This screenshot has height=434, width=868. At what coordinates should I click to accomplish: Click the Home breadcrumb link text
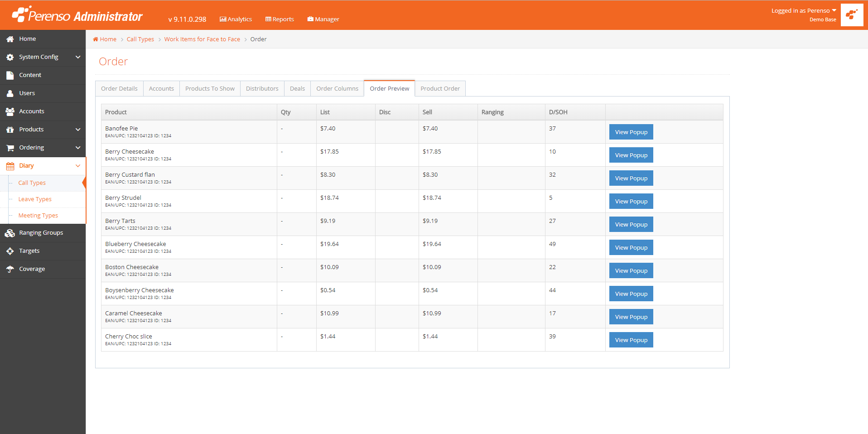click(x=108, y=39)
